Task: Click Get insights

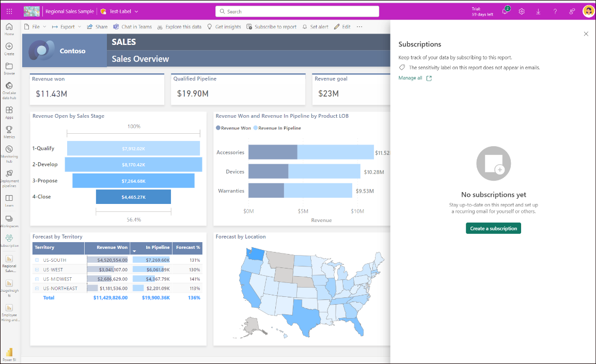Action: pos(224,27)
